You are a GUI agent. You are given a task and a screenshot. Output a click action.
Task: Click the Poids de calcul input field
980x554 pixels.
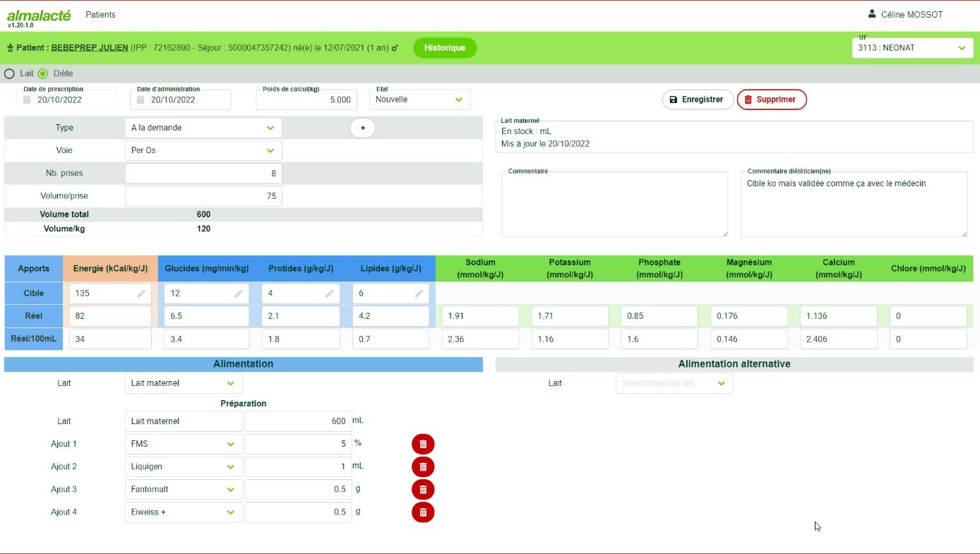[x=306, y=100]
